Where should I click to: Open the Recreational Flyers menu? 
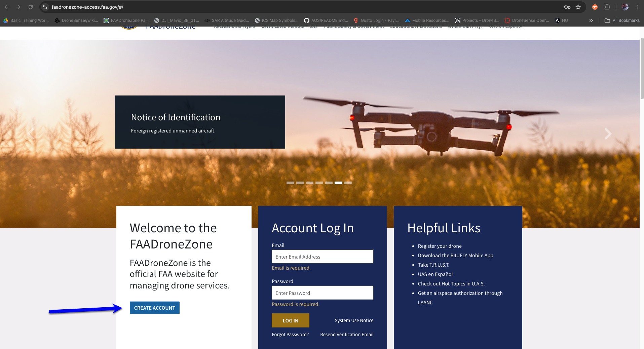click(234, 26)
